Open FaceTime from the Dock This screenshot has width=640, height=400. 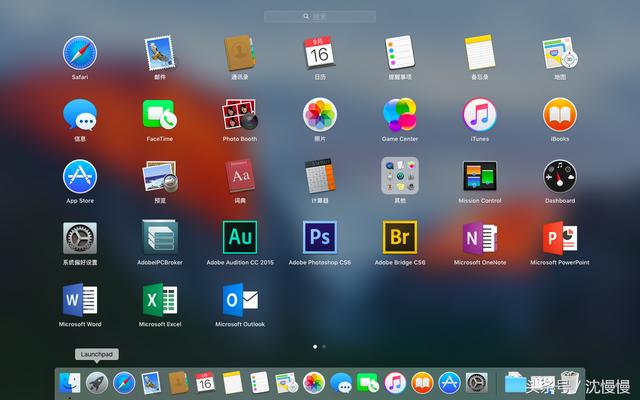pyautogui.click(x=368, y=383)
